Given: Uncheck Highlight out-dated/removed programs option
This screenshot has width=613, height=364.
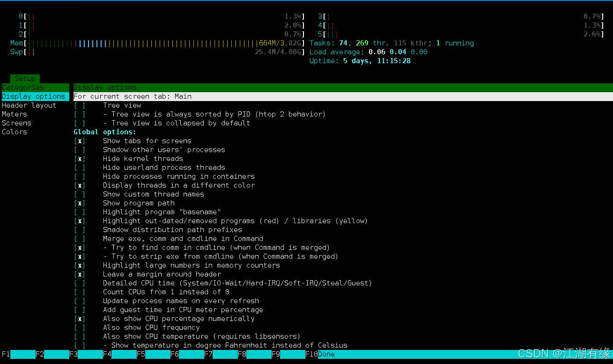Looking at the screenshot, I should (x=80, y=221).
